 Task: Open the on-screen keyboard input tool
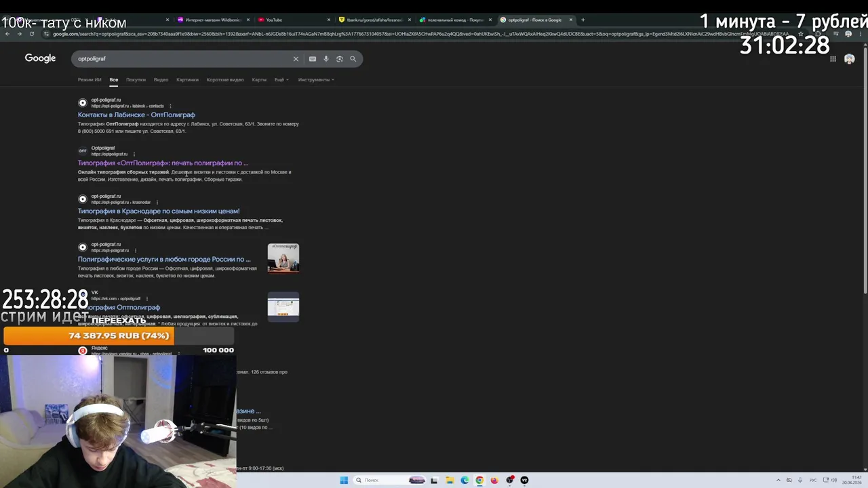click(313, 59)
